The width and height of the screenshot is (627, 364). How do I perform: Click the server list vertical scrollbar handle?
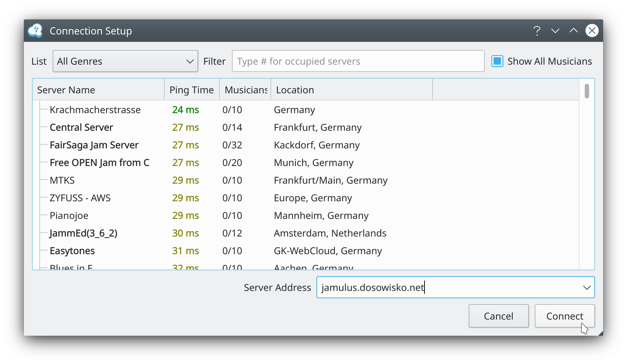pos(587,91)
